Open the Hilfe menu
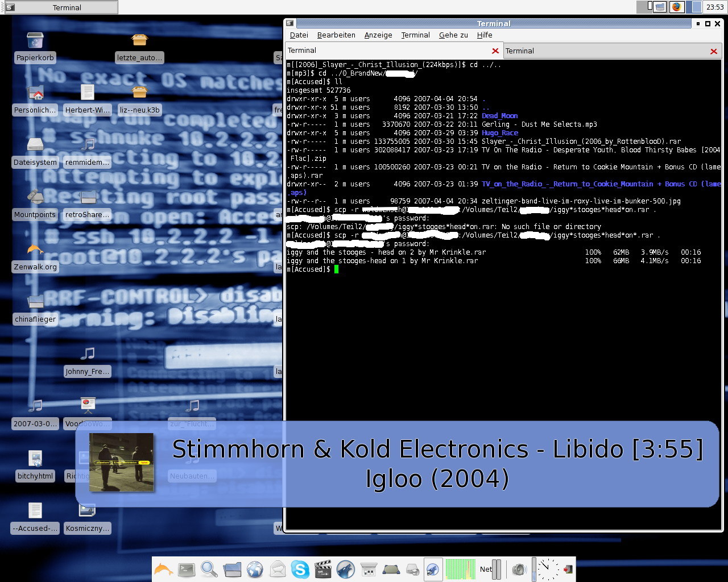Viewport: 728px width, 582px height. pos(485,35)
